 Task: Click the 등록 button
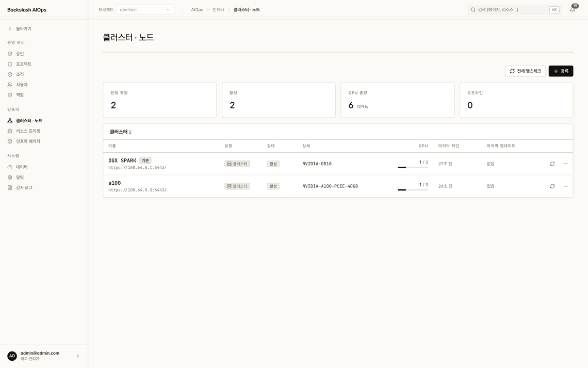click(x=561, y=71)
